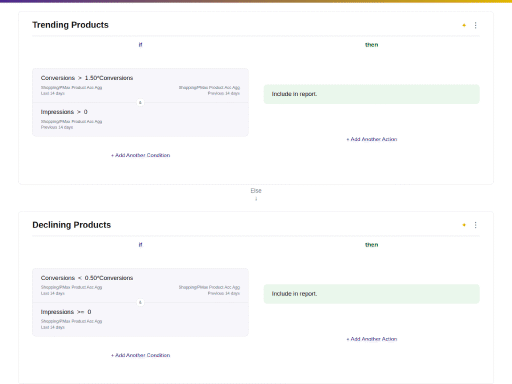The height and width of the screenshot is (384, 512).
Task: Edit the Conversions < 0.50*Conversions condition
Action: point(140,285)
